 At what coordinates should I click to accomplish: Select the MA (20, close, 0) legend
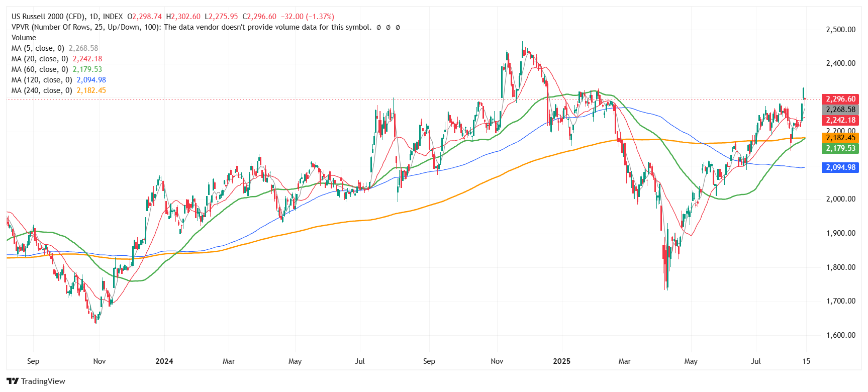click(x=40, y=59)
